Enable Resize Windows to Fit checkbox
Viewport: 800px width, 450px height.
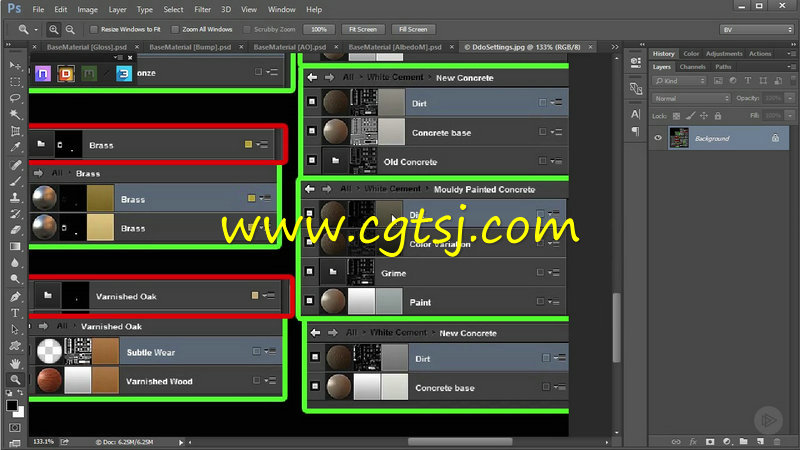click(93, 30)
